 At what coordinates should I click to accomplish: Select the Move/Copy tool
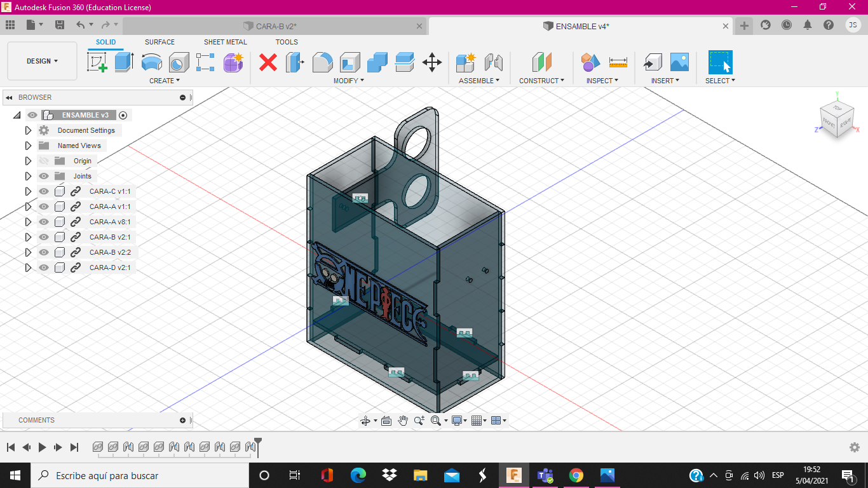[432, 62]
